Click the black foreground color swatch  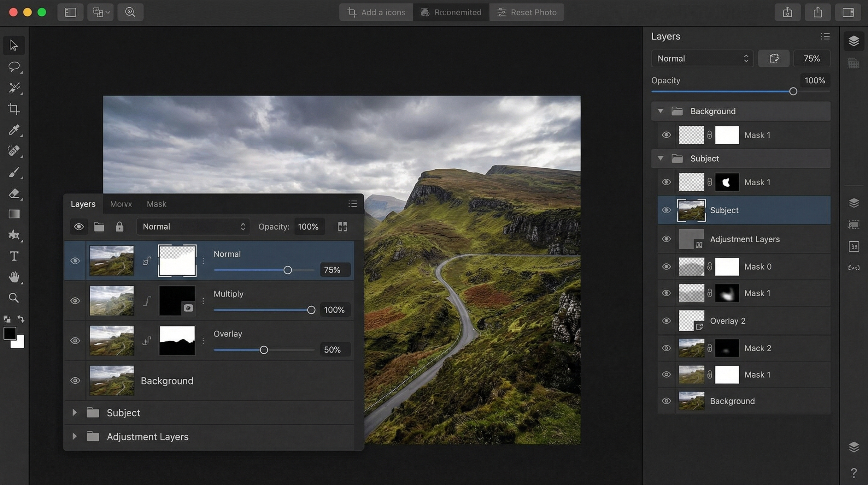coord(9,333)
